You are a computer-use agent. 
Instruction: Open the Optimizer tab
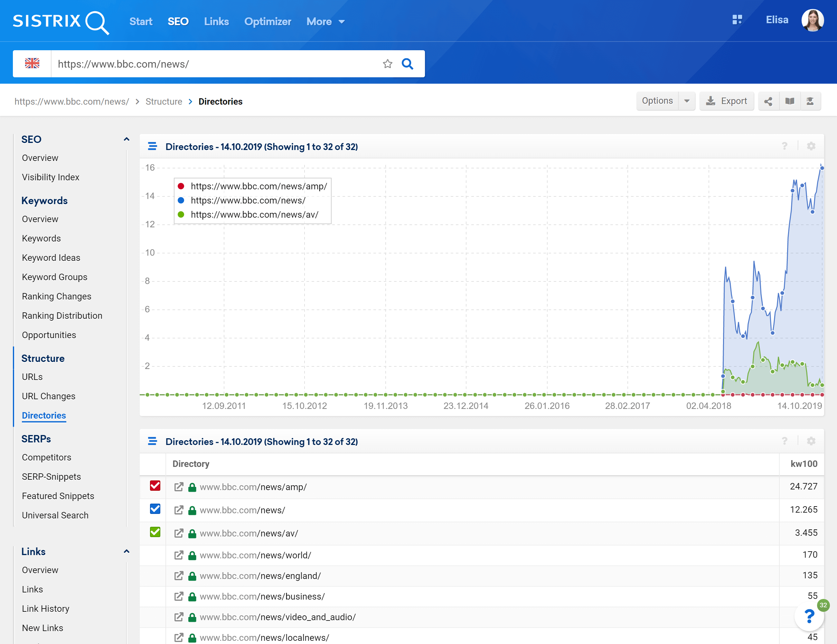click(268, 22)
